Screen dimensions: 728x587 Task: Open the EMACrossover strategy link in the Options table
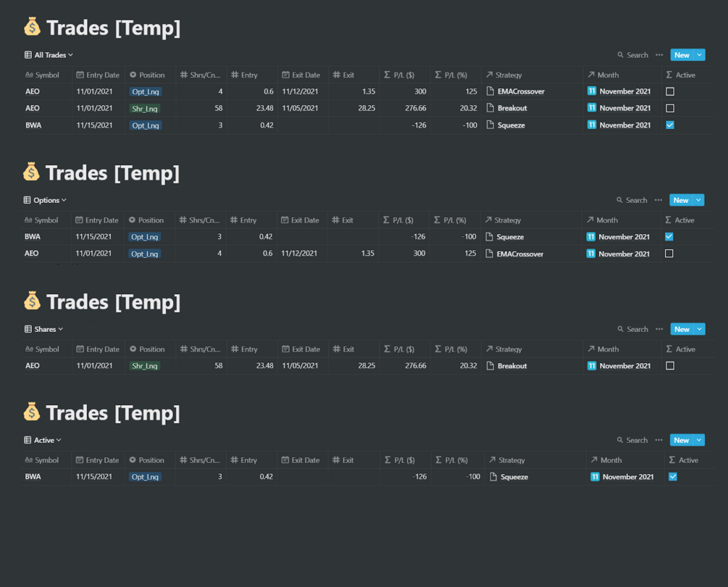point(520,254)
